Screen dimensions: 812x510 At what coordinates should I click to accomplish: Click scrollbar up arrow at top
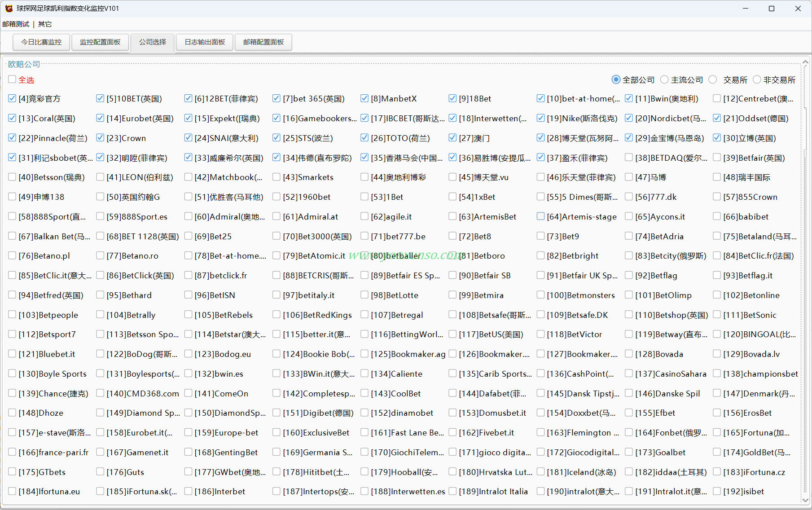[805, 62]
